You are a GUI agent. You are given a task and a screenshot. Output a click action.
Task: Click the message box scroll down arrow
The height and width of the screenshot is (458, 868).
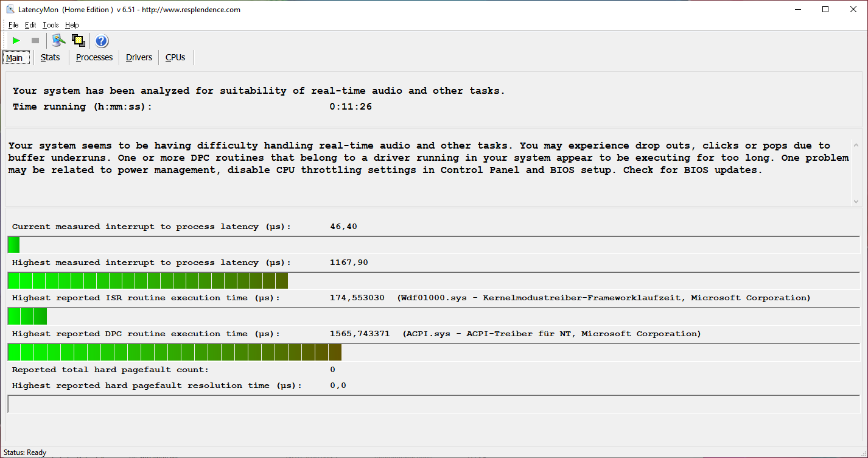[x=856, y=201]
